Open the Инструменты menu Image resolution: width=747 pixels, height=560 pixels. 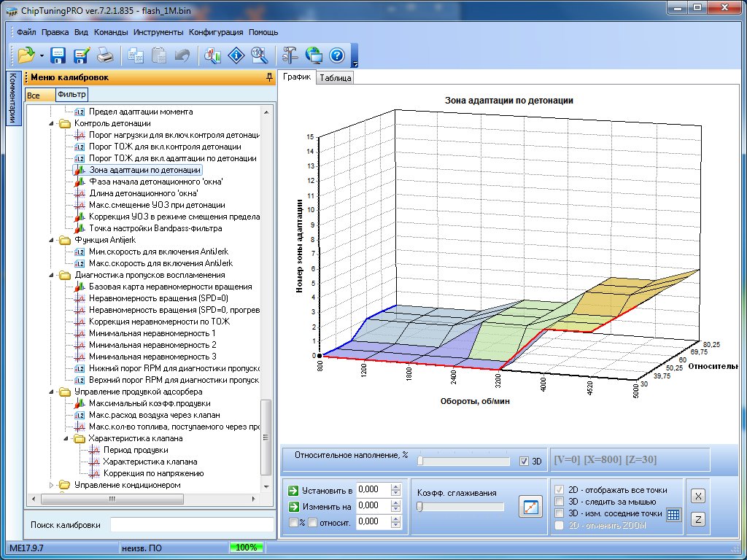158,32
